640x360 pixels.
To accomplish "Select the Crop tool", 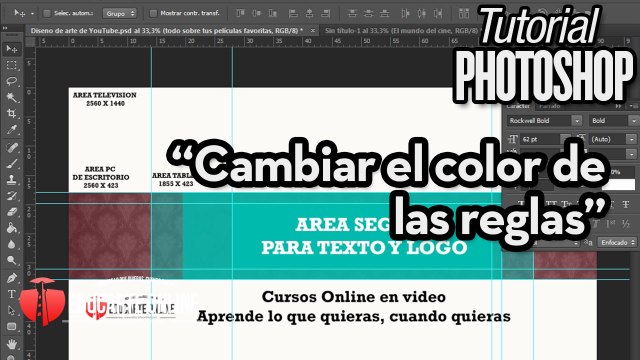I will click(11, 113).
